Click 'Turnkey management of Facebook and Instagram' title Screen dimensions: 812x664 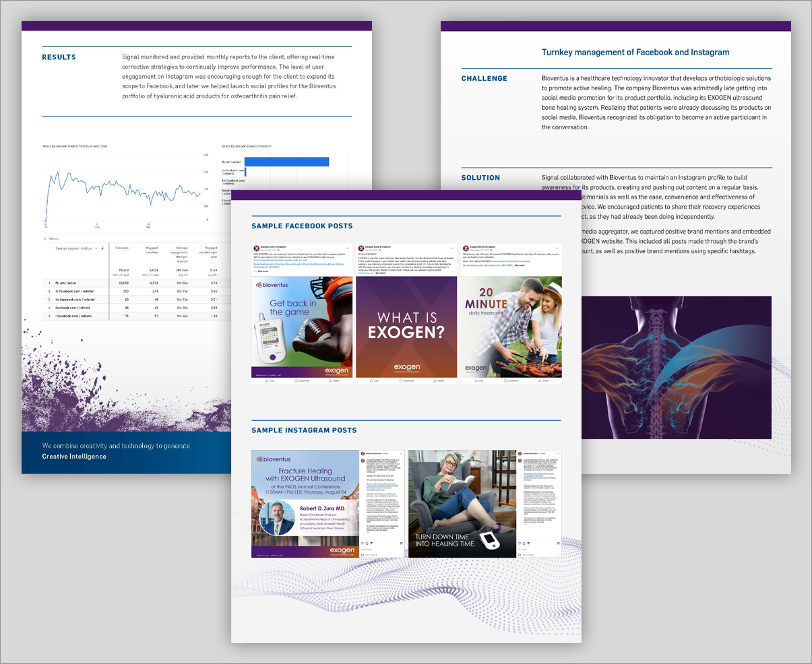tap(635, 52)
